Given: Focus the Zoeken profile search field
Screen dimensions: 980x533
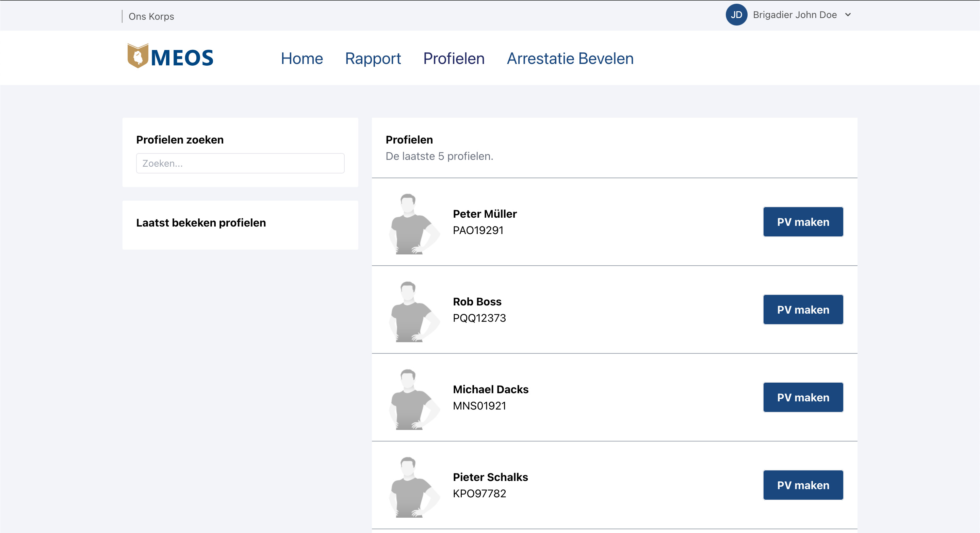Looking at the screenshot, I should [240, 164].
